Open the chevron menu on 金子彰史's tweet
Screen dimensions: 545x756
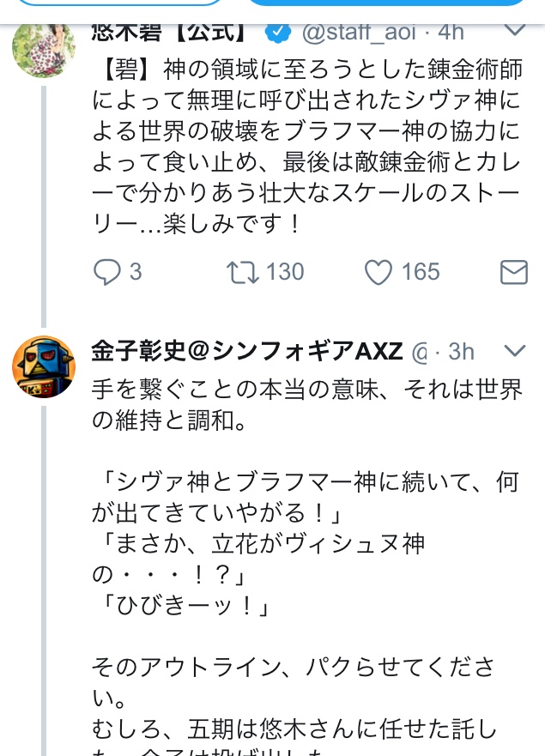[x=513, y=351]
